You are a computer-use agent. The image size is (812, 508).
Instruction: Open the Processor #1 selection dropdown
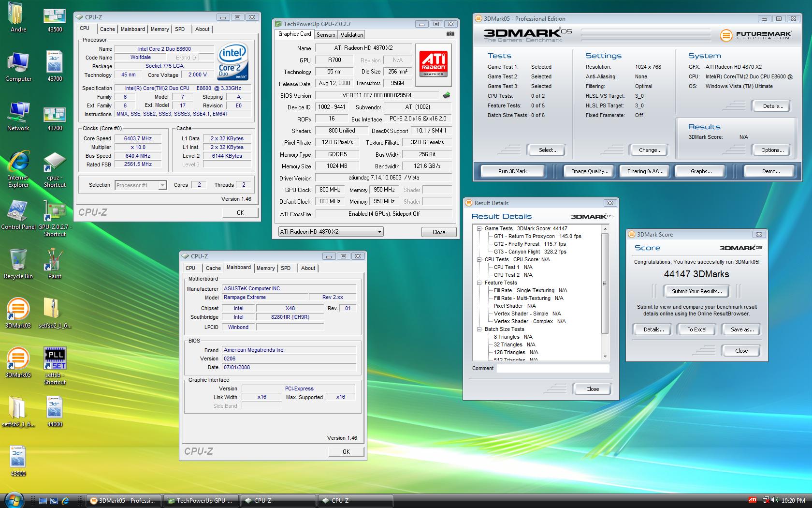(141, 185)
